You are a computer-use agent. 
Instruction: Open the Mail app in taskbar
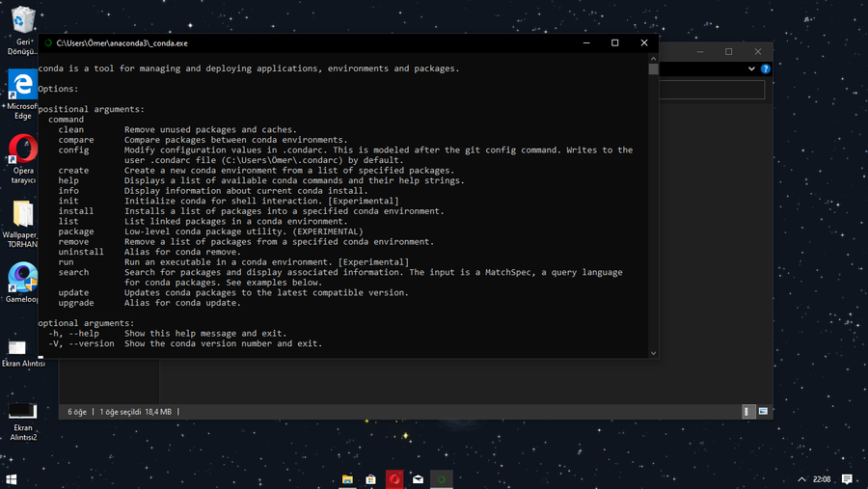(x=418, y=479)
